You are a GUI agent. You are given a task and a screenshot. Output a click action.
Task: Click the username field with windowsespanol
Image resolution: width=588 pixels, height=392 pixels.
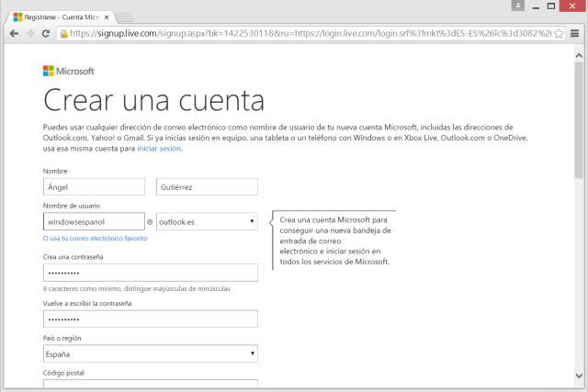tap(94, 221)
